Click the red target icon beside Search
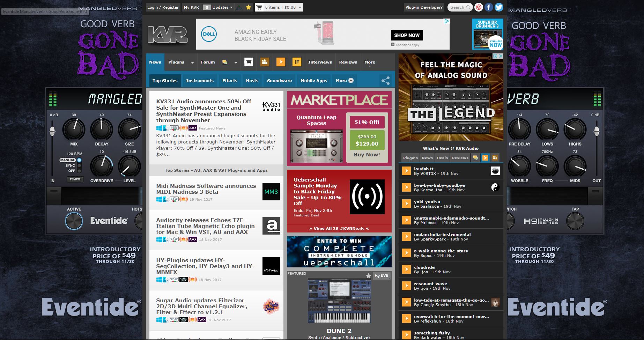The height and width of the screenshot is (340, 644). [x=479, y=7]
